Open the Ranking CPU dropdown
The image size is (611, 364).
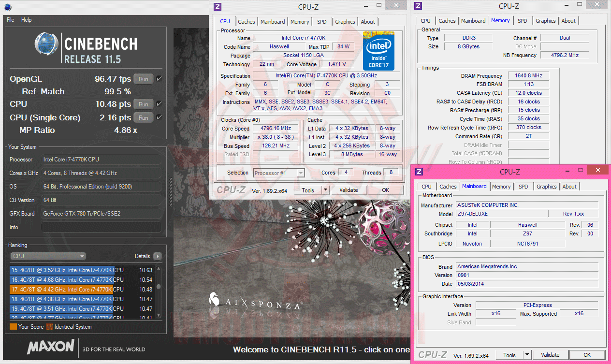pyautogui.click(x=48, y=256)
